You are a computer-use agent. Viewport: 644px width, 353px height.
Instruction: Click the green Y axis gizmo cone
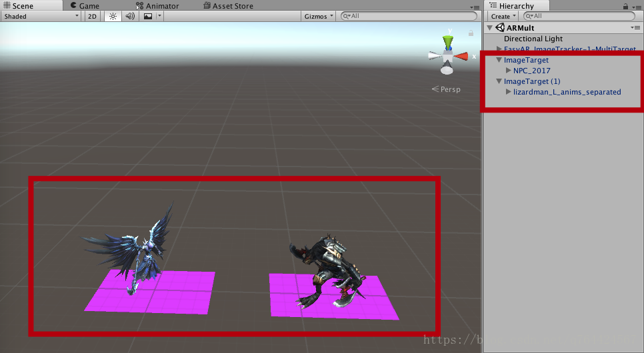point(448,42)
